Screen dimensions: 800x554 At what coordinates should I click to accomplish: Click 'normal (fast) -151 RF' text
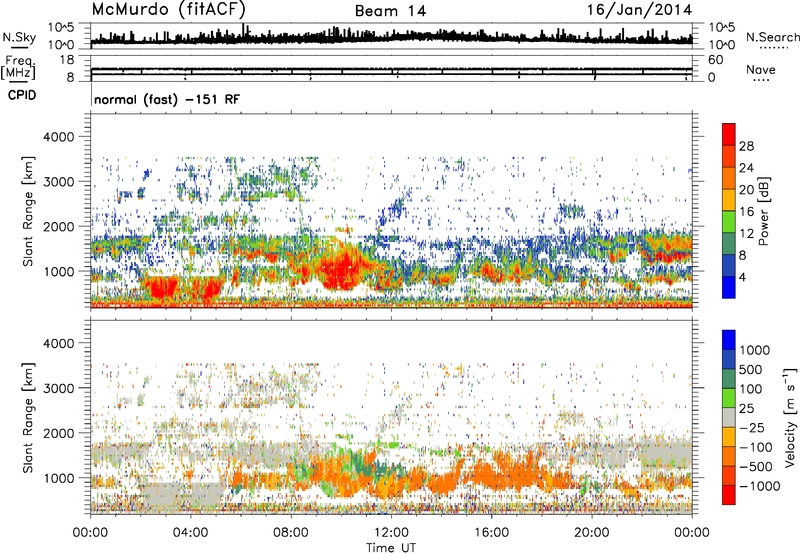coord(167,99)
